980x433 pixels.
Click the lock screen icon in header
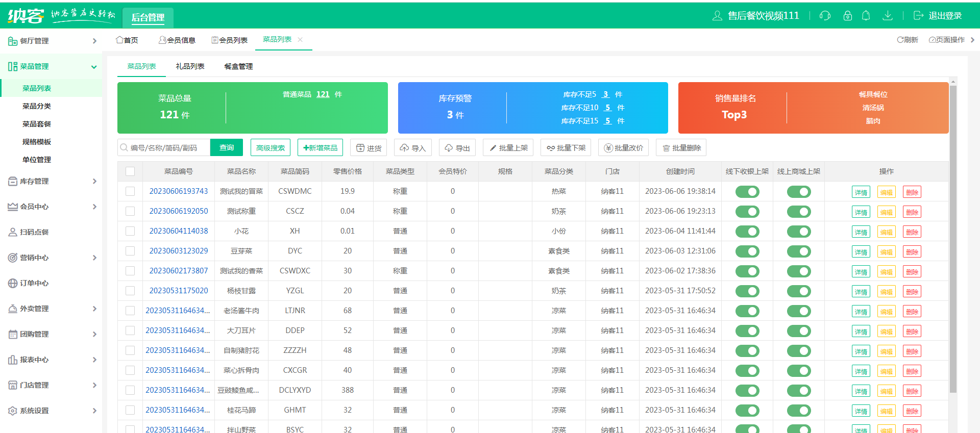847,16
